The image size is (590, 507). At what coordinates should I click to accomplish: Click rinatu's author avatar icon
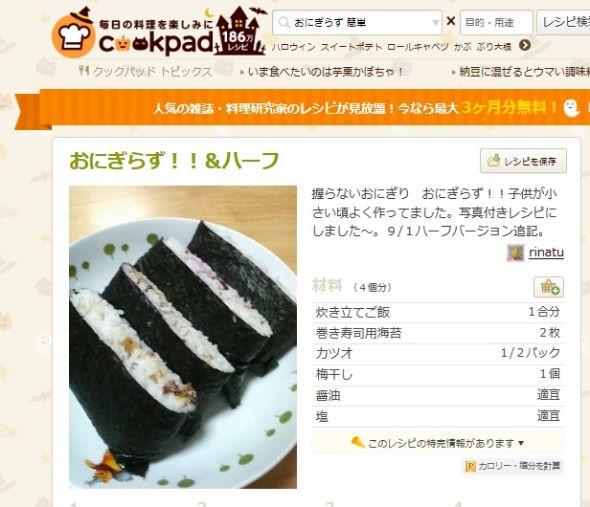(x=515, y=253)
